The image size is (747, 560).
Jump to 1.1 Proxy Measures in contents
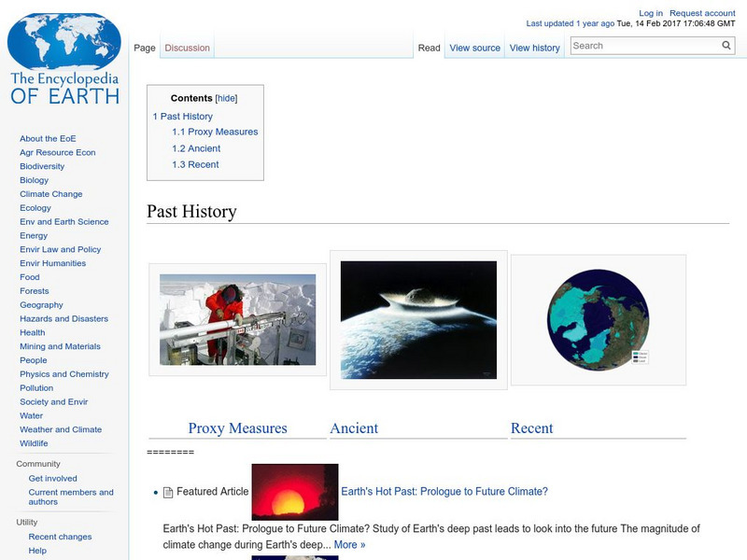[215, 132]
